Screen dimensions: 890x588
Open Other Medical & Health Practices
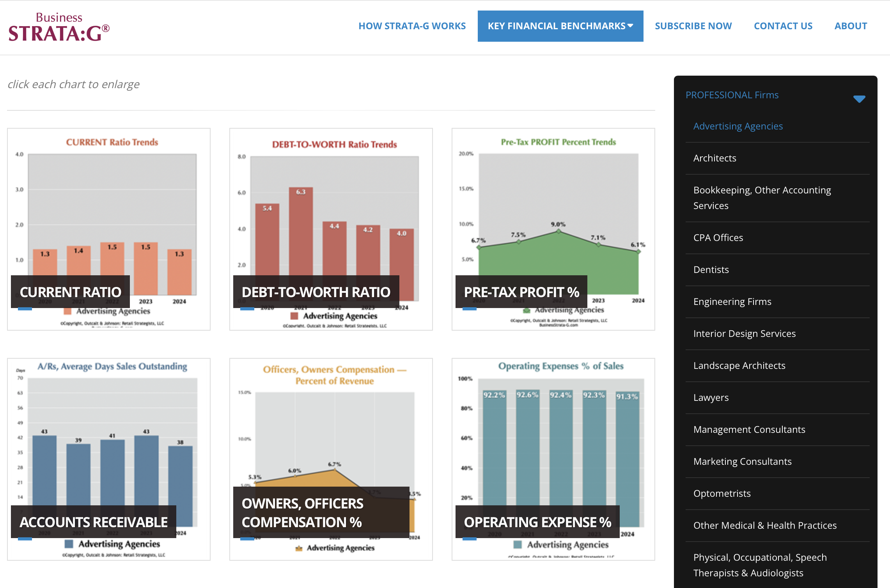764,526
